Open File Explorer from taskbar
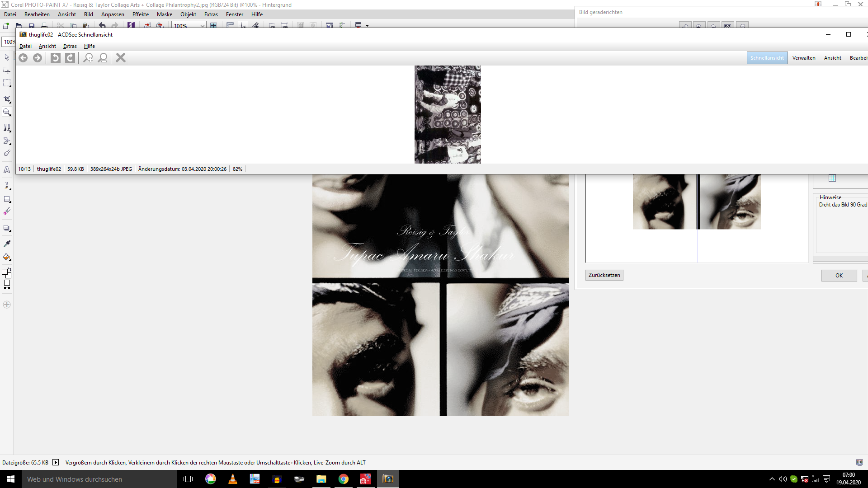This screenshot has height=488, width=868. point(321,479)
